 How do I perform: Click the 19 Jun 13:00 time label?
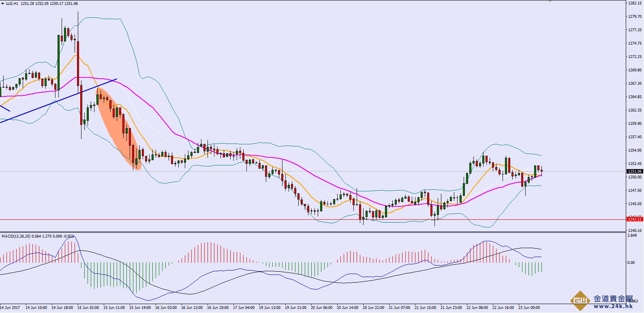(270, 308)
